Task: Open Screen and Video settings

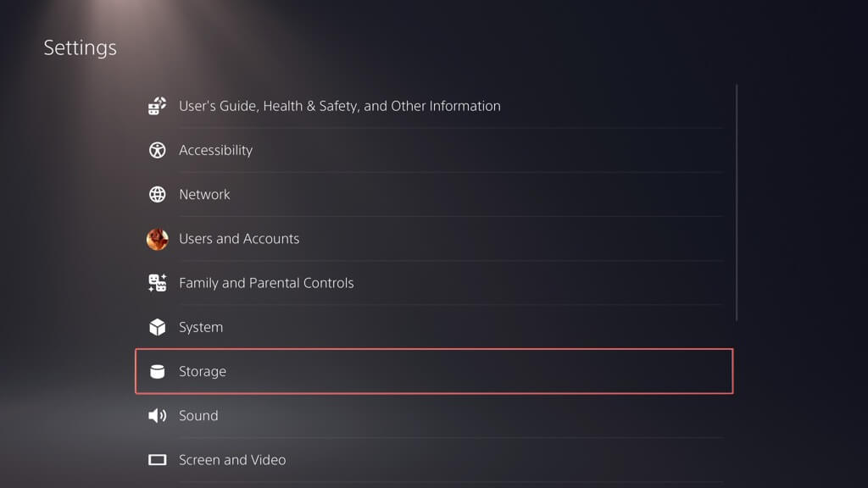Action: coord(232,460)
